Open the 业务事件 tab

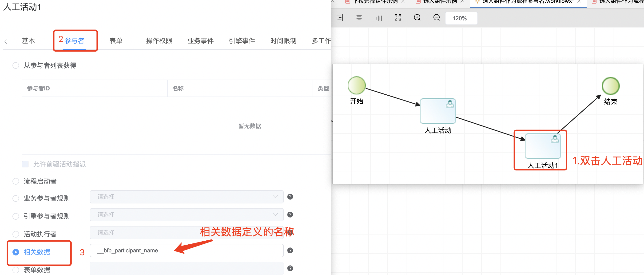(200, 41)
